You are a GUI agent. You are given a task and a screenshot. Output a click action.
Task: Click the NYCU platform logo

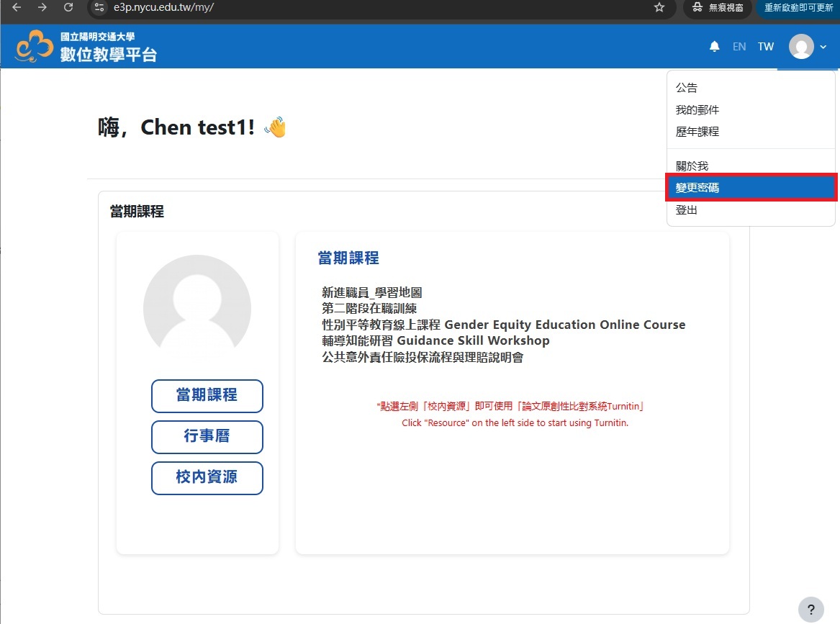[86, 47]
